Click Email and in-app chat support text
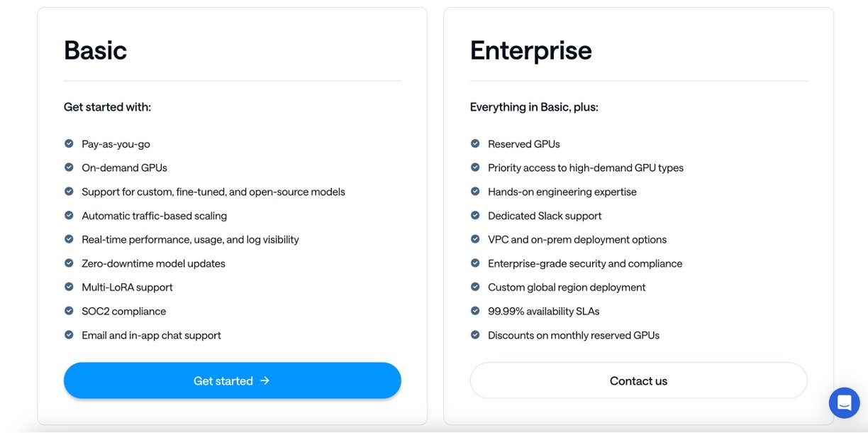The image size is (868, 433). [151, 335]
